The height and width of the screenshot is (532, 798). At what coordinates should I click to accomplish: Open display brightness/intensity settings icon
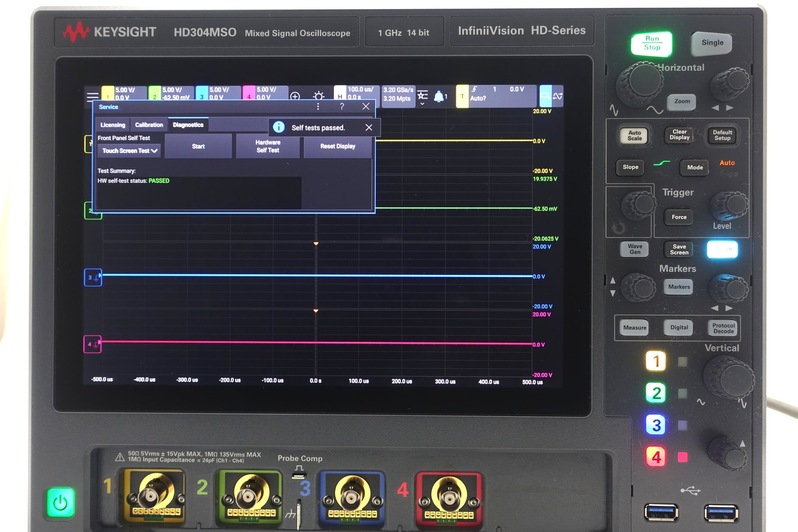(319, 96)
